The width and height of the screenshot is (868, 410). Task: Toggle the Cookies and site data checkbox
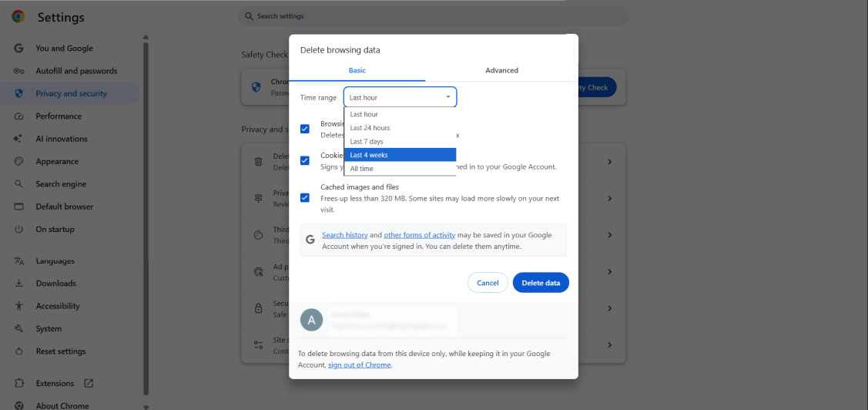tap(304, 160)
